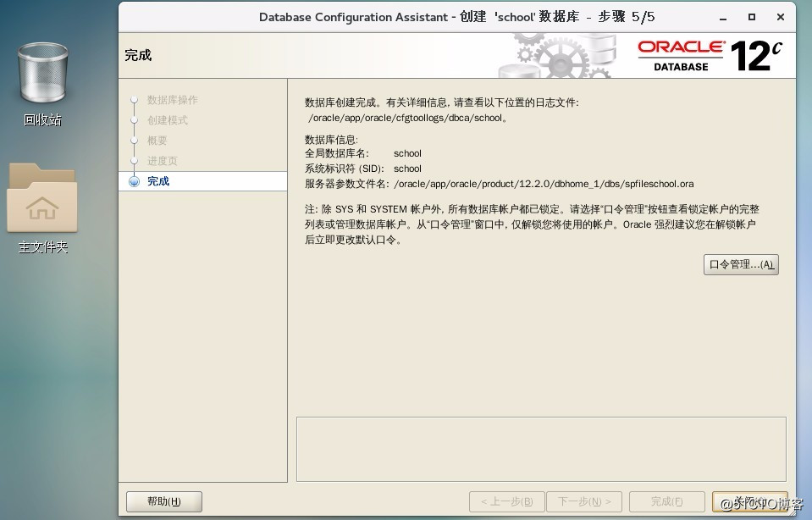Image resolution: width=812 pixels, height=520 pixels.
Task: Open 口令管理 password management dialog
Action: [x=741, y=265]
